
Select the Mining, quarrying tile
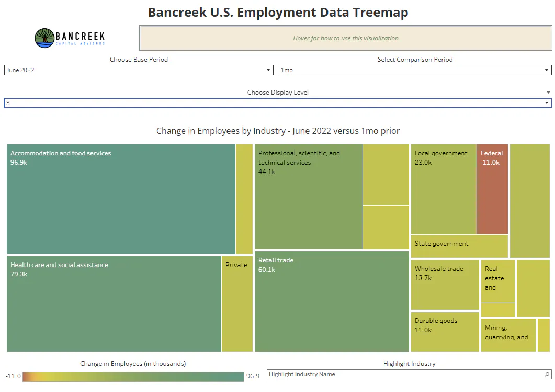pos(508,336)
